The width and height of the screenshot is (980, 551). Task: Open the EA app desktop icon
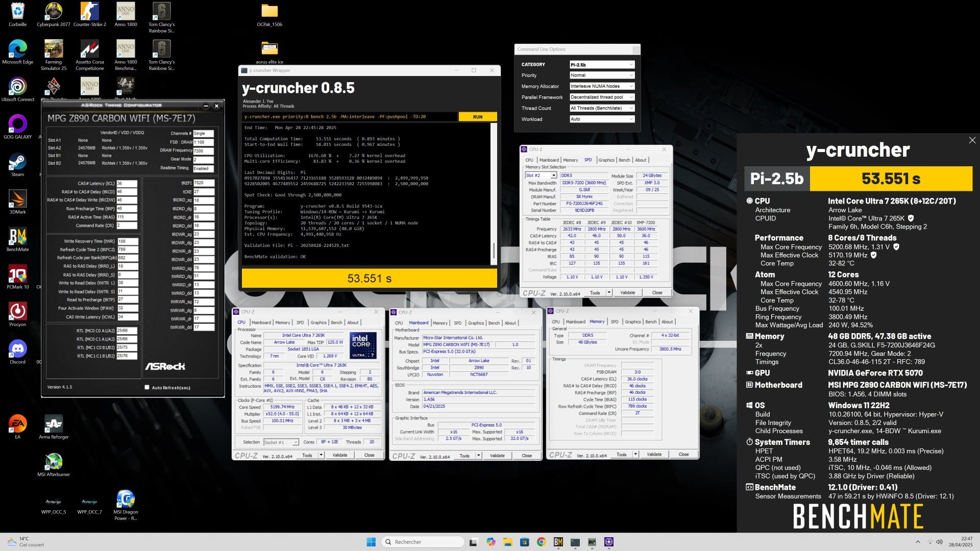pos(17,427)
